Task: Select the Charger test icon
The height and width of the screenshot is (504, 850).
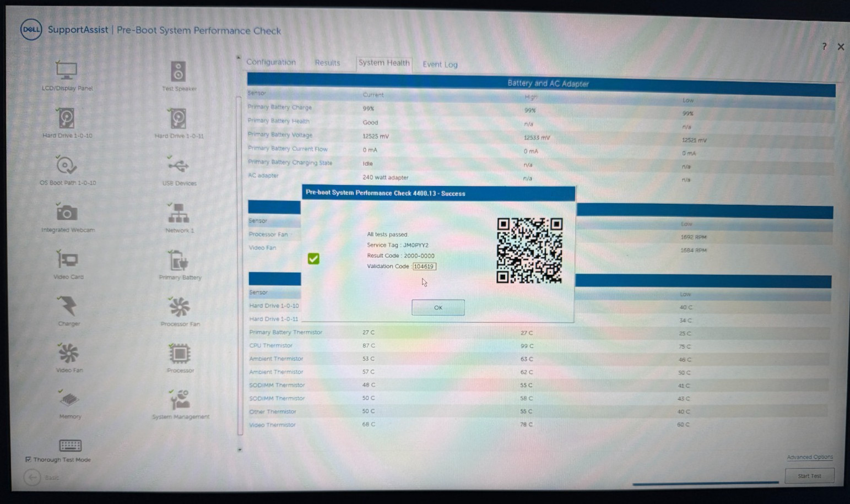Action: (68, 306)
